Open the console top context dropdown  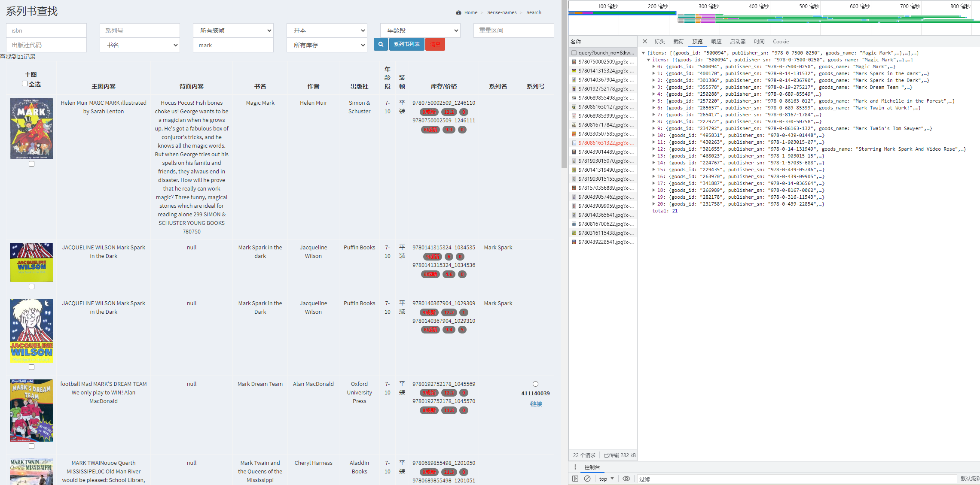[607, 479]
